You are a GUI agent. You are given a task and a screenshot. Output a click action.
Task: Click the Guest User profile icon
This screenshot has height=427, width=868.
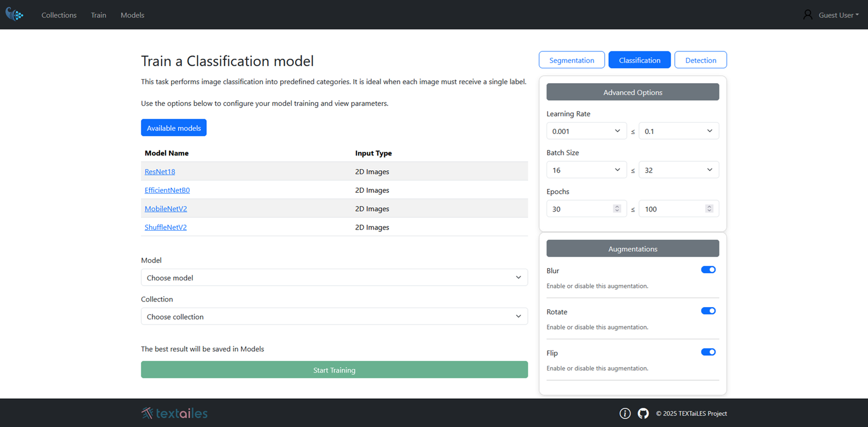(808, 15)
